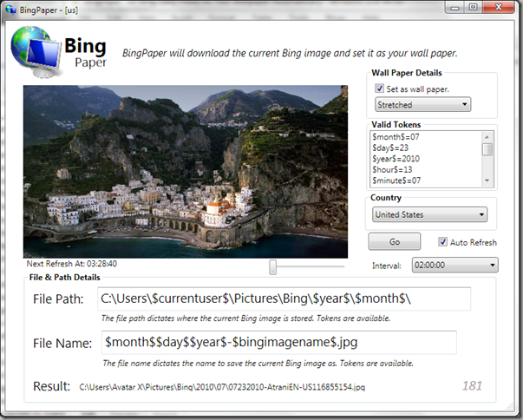Select the $hour$=13 token
Image resolution: width=523 pixels, height=420 pixels.
(x=392, y=169)
